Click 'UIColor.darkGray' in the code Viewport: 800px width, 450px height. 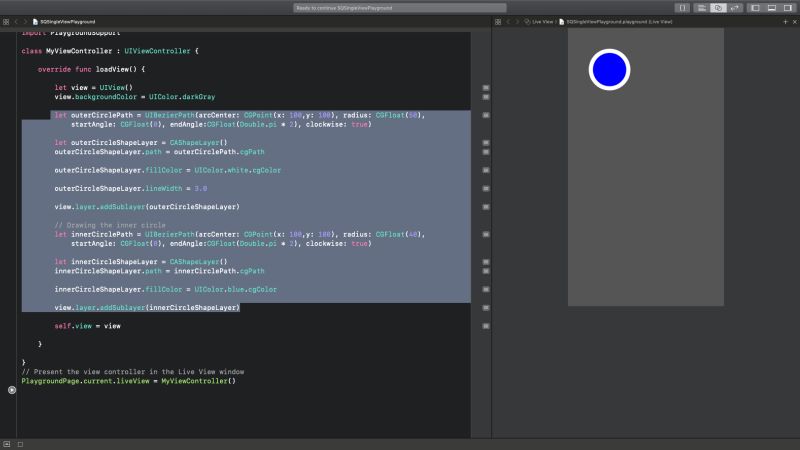[182, 97]
